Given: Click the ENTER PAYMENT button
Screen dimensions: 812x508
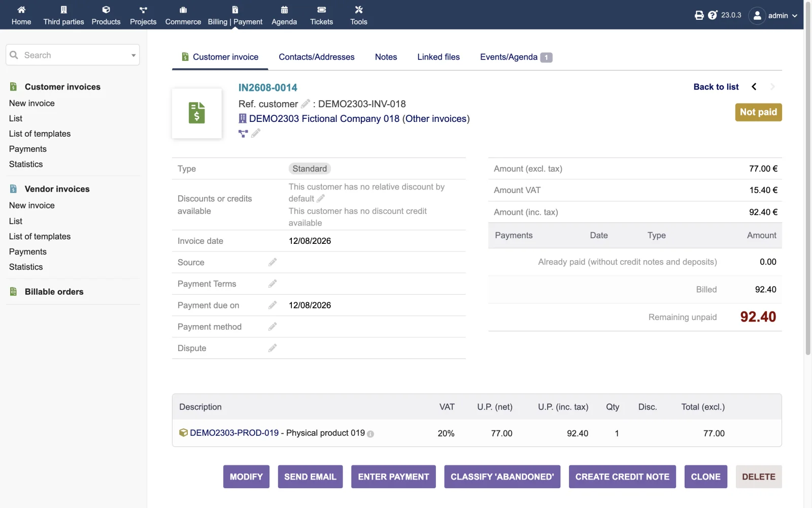Looking at the screenshot, I should coord(393,477).
